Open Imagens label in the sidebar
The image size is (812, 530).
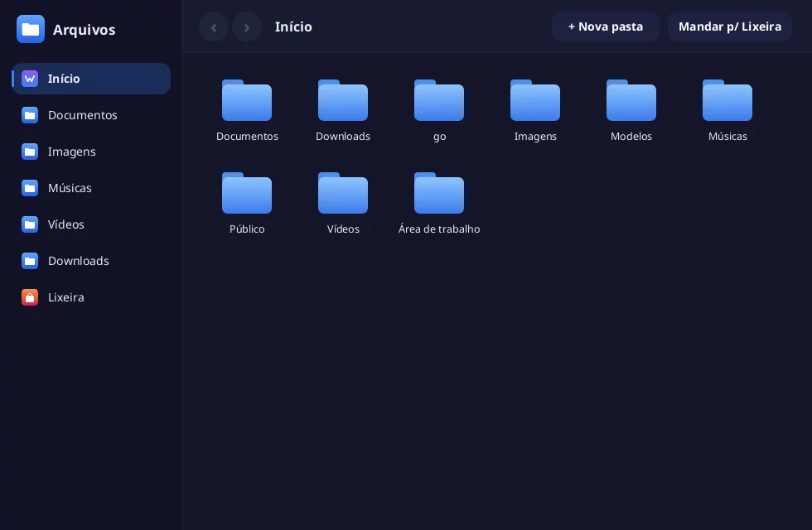(x=72, y=152)
